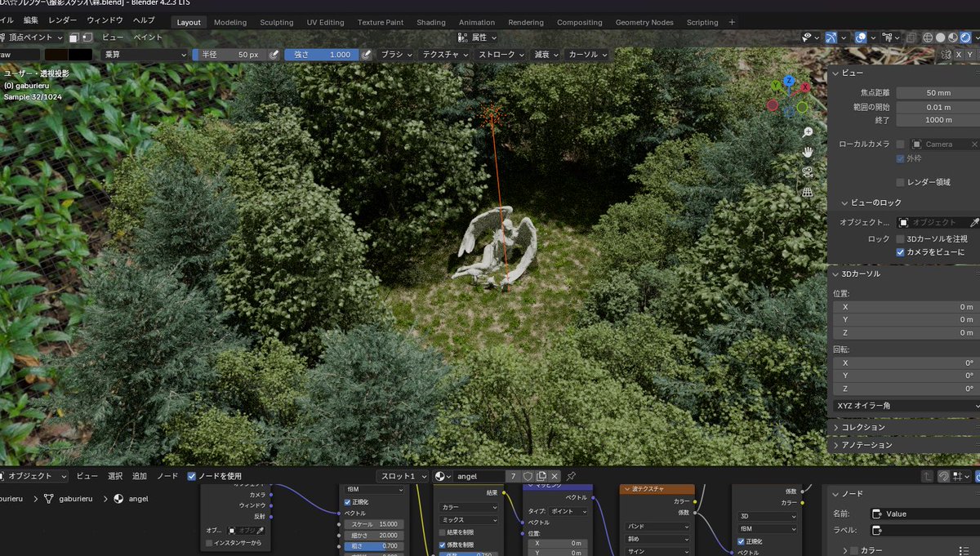
Task: Select material preview viewport shading
Action: [x=953, y=38]
